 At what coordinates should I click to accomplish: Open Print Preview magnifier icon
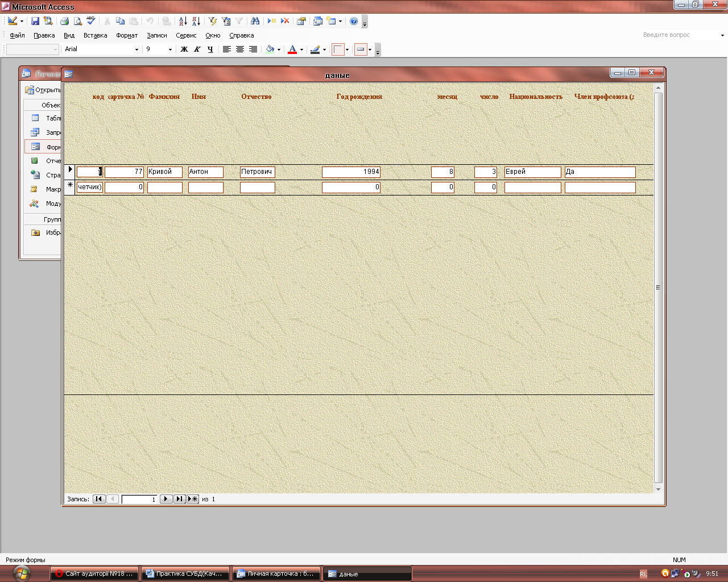pyautogui.click(x=78, y=21)
